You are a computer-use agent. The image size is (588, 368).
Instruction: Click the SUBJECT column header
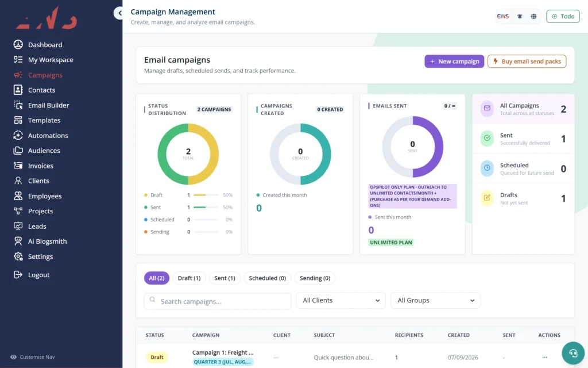click(324, 335)
